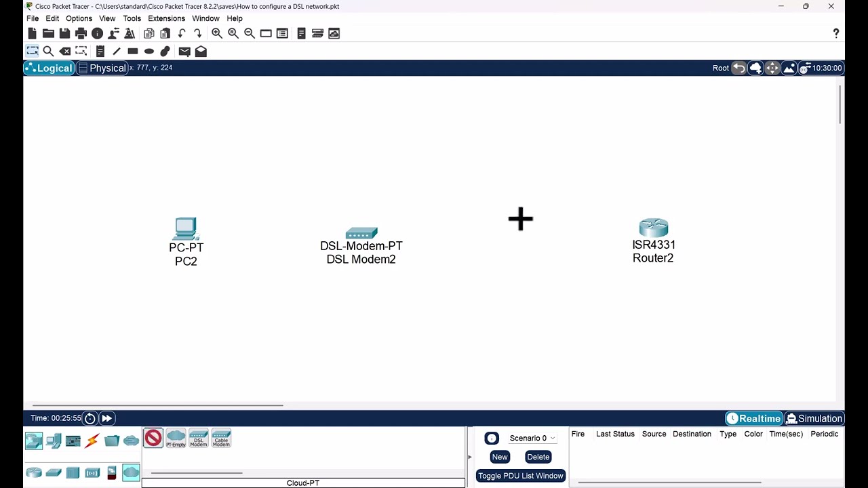Open the Scenario 0 dropdown
This screenshot has width=868, height=488.
click(x=532, y=438)
